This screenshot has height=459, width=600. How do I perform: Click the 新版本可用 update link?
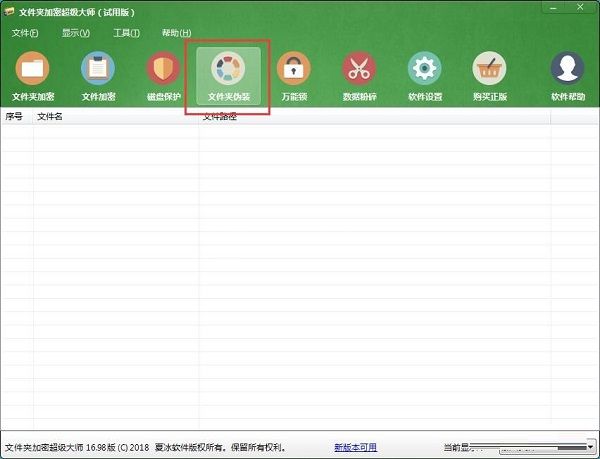point(355,447)
